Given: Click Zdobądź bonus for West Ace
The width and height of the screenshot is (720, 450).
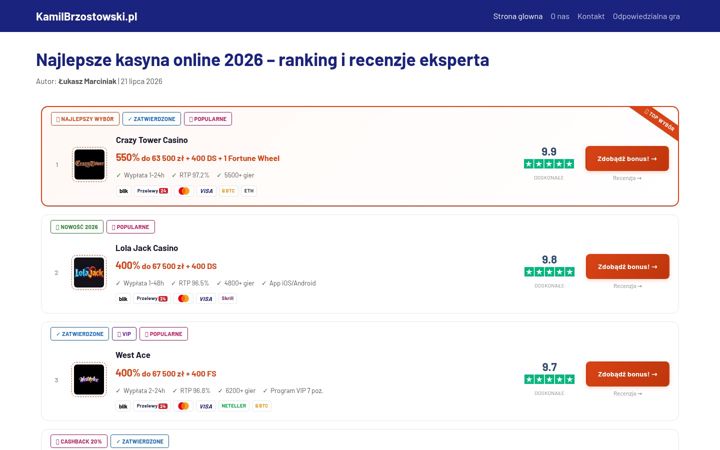Looking at the screenshot, I should (627, 374).
